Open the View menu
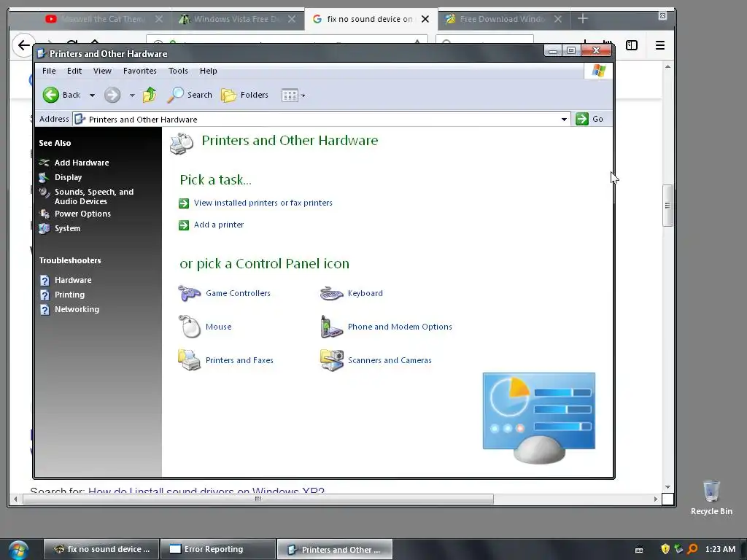 pos(102,71)
